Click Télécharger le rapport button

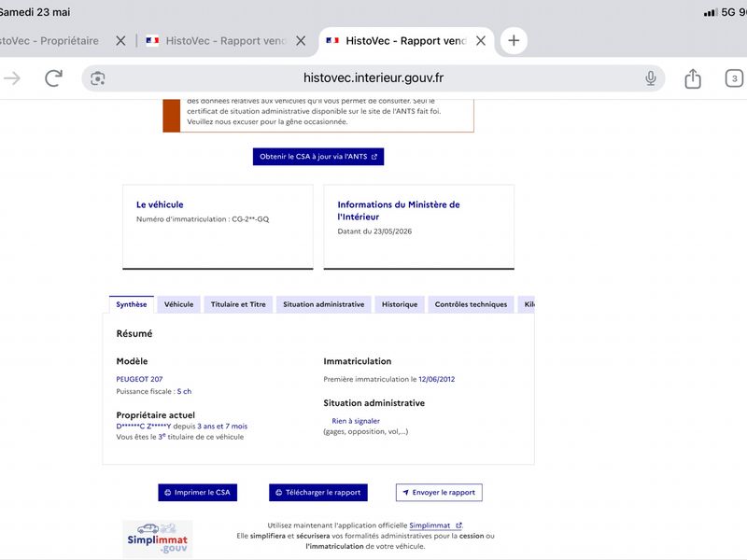(x=318, y=493)
